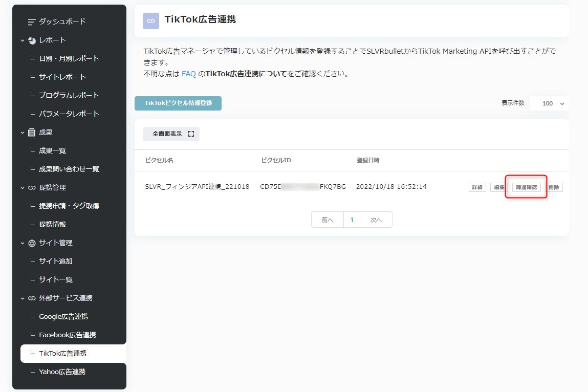Click the 疎通確認 button
This screenshot has height=392, width=588.
pos(526,187)
